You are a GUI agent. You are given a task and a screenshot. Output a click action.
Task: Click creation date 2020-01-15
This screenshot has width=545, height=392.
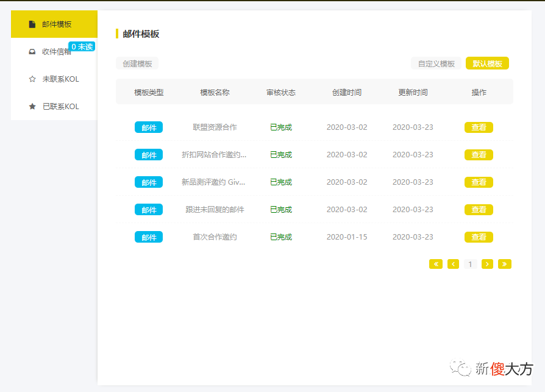[x=347, y=237]
